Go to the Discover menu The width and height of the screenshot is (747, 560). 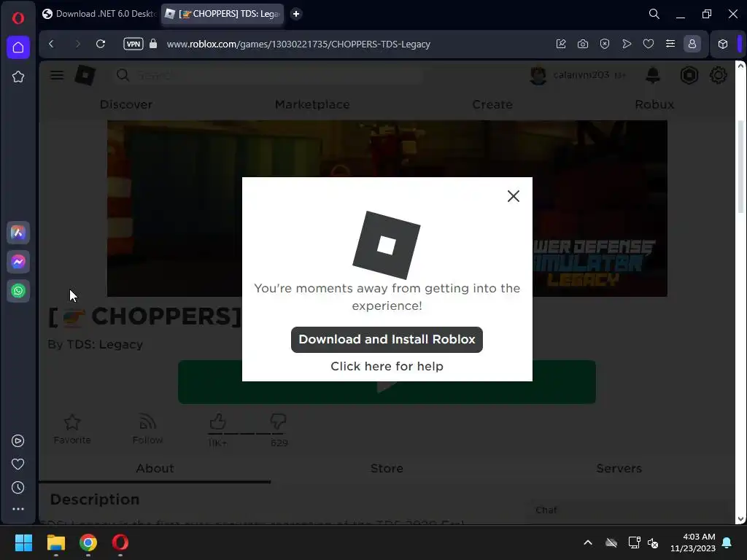[126, 104]
